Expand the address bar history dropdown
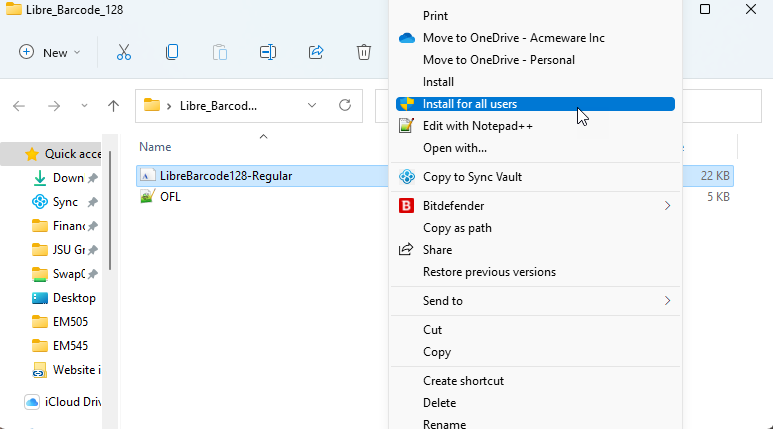 (x=312, y=105)
